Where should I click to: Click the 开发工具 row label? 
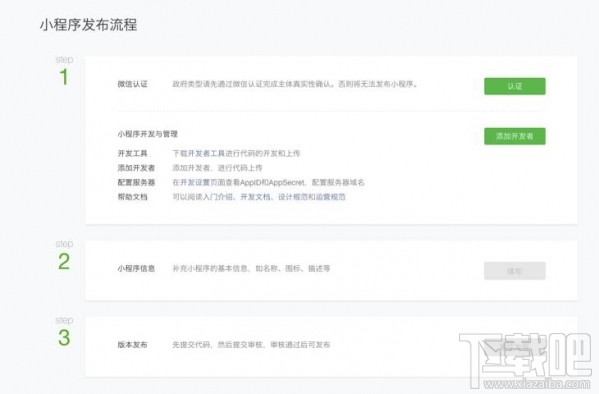click(132, 153)
